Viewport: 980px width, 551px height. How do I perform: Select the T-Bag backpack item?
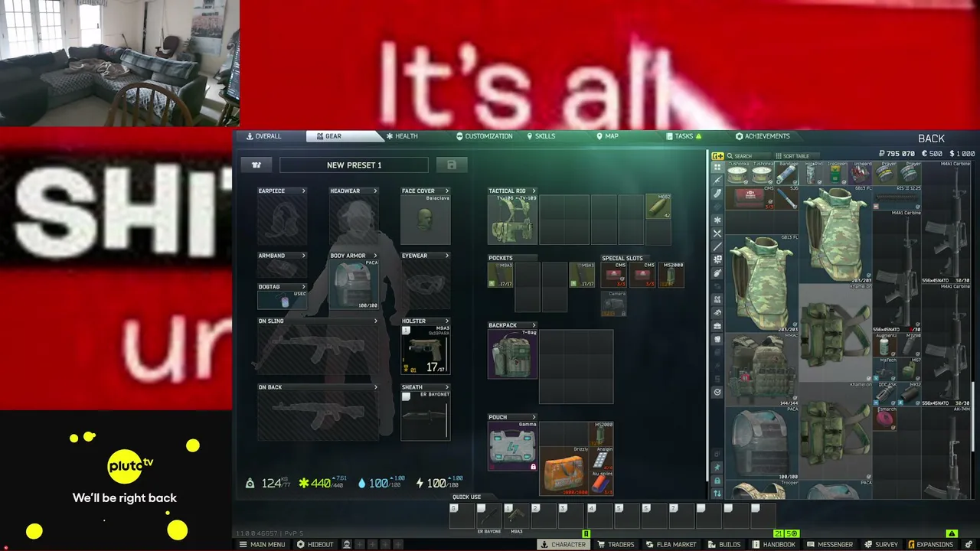(513, 354)
